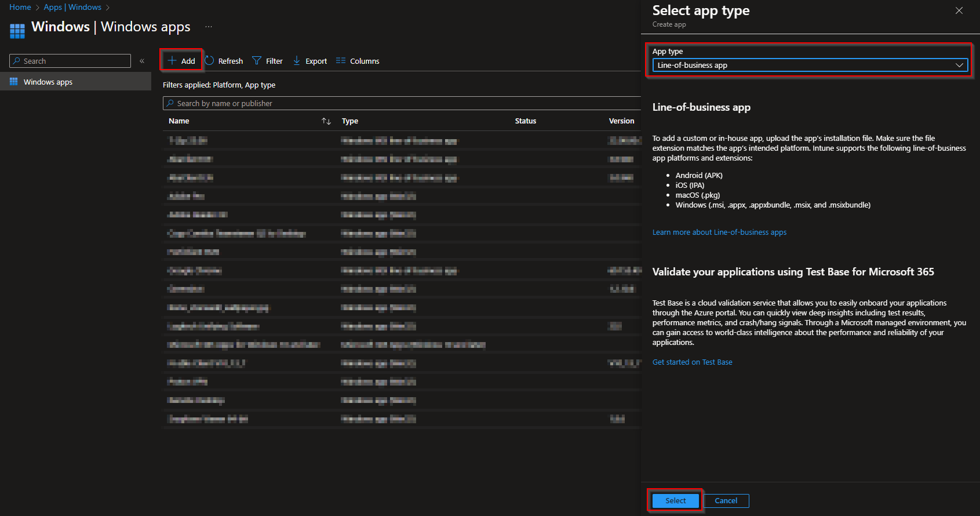Navigate to Apps | Windows breadcrumb
Image resolution: width=980 pixels, height=516 pixels.
tap(72, 7)
